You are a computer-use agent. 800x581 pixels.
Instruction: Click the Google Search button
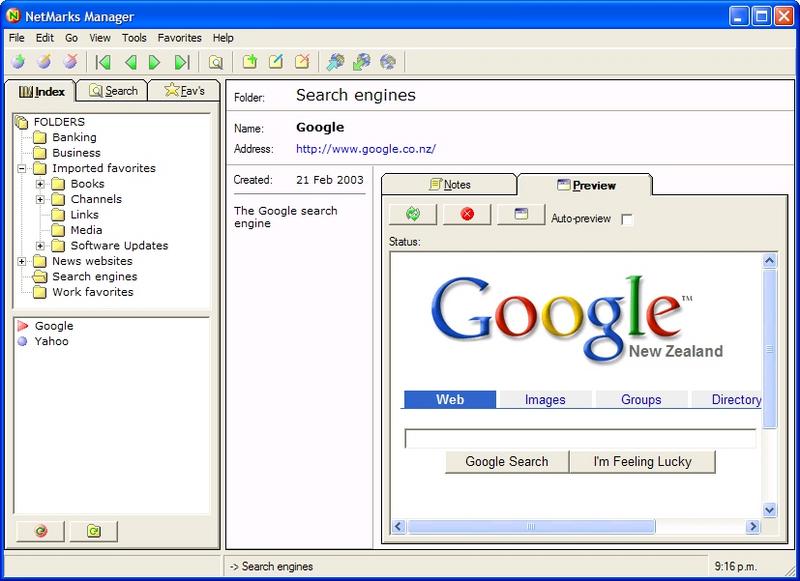[507, 462]
